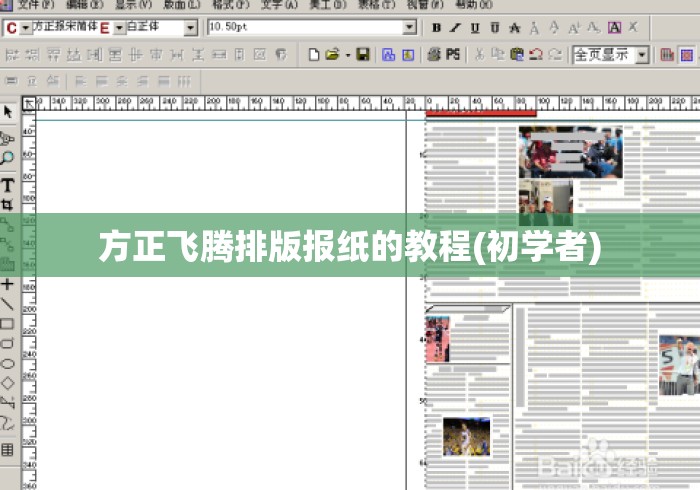Open the 美工 menu
The width and height of the screenshot is (700, 490).
(x=328, y=4)
